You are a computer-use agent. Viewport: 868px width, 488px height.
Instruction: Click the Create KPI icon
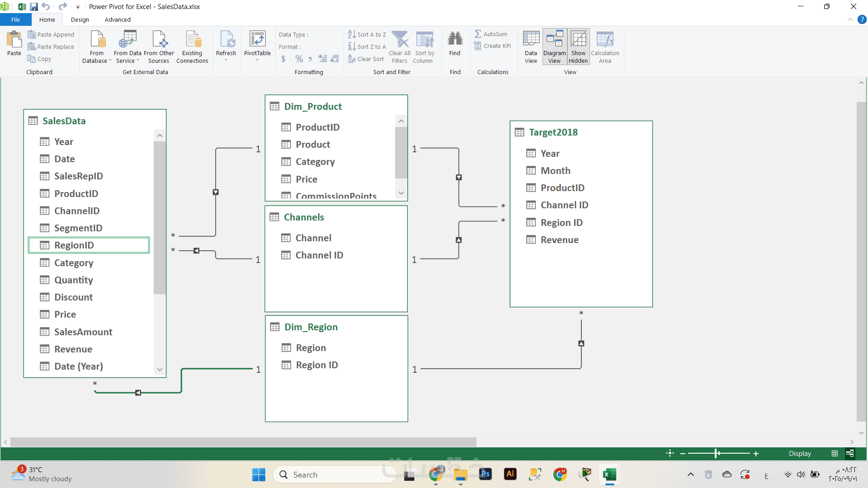click(x=478, y=46)
